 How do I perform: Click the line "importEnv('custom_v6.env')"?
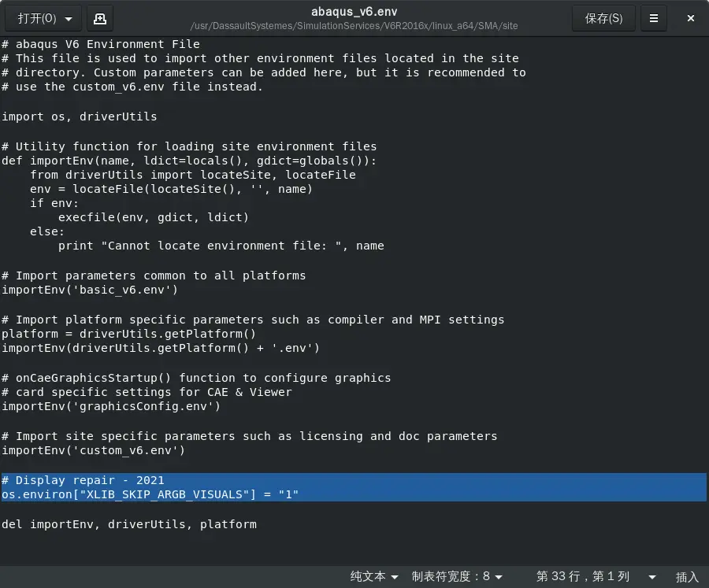(94, 450)
